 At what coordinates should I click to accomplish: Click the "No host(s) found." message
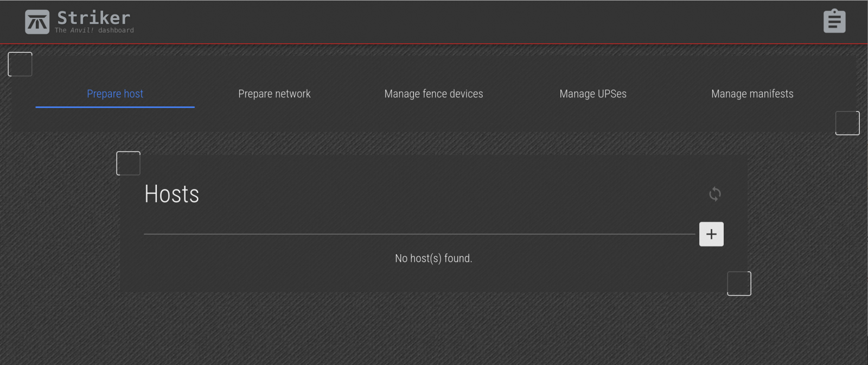(x=433, y=259)
